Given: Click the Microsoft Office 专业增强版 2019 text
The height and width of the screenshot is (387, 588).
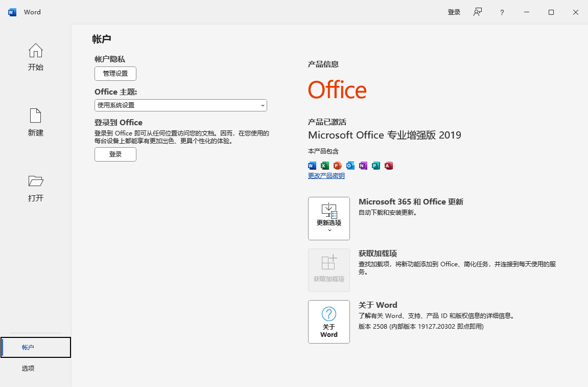Looking at the screenshot, I should pos(384,135).
